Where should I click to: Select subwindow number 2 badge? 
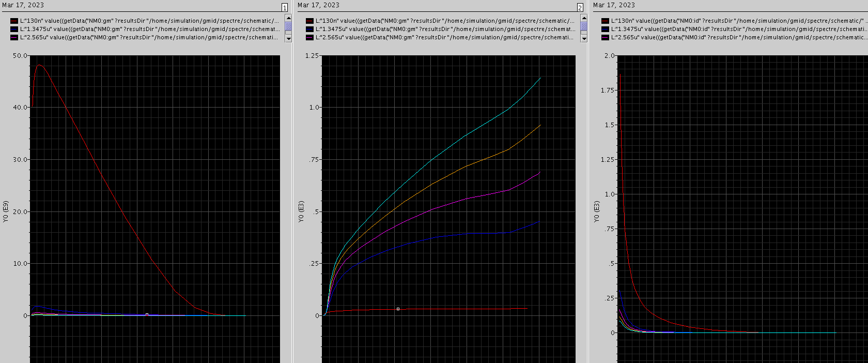(x=580, y=8)
